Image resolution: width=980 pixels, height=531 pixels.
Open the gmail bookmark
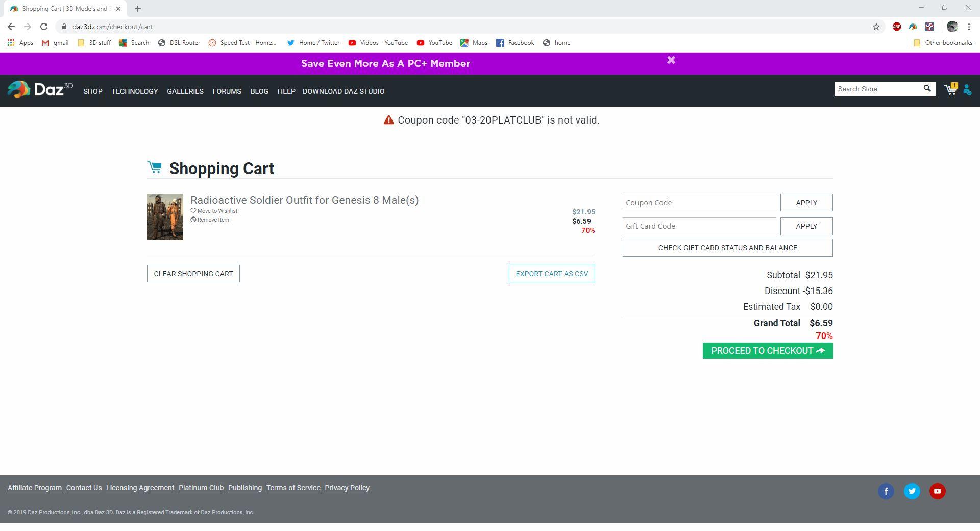point(55,43)
